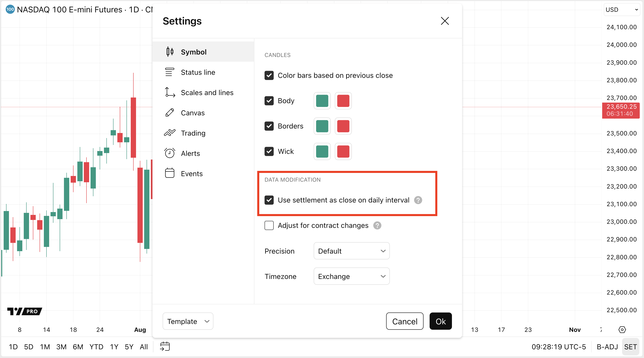Open the Template dropdown

(188, 321)
